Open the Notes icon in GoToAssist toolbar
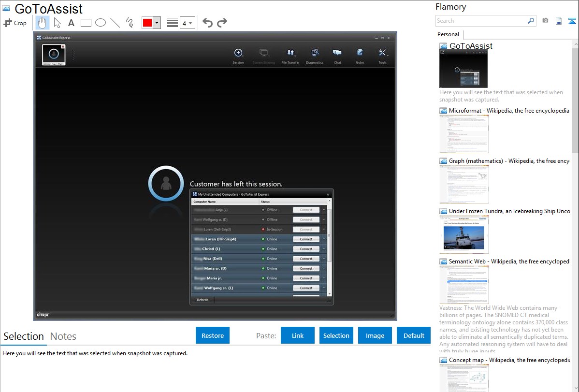 pyautogui.click(x=360, y=56)
